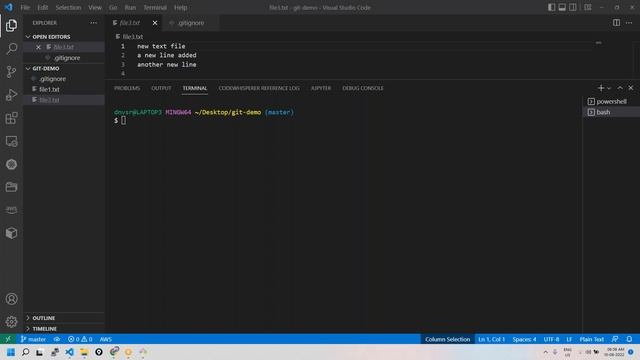Open the Windows Start menu
640x360 pixels.
(x=11, y=352)
